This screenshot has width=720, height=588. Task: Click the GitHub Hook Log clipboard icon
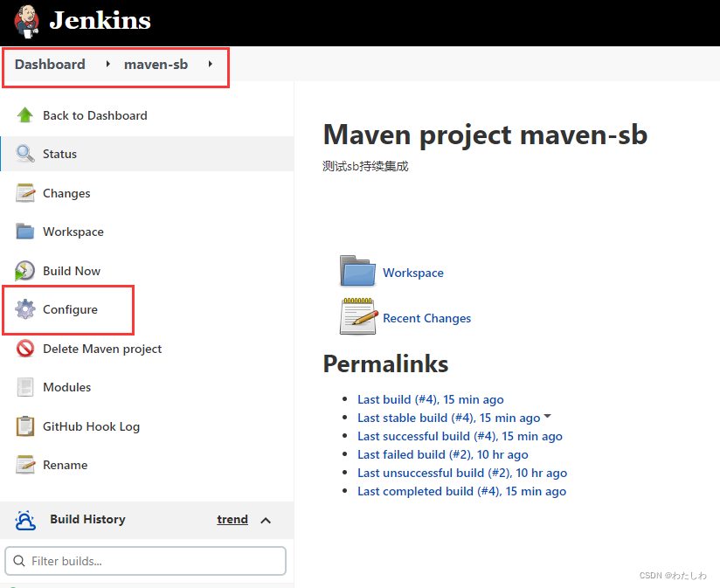pos(24,426)
